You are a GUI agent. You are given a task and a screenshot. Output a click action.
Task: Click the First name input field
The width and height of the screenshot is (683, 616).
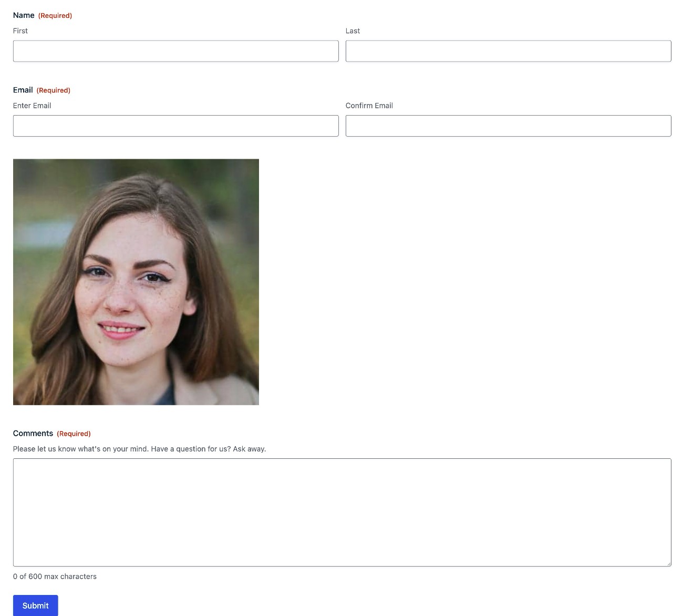[x=175, y=50]
